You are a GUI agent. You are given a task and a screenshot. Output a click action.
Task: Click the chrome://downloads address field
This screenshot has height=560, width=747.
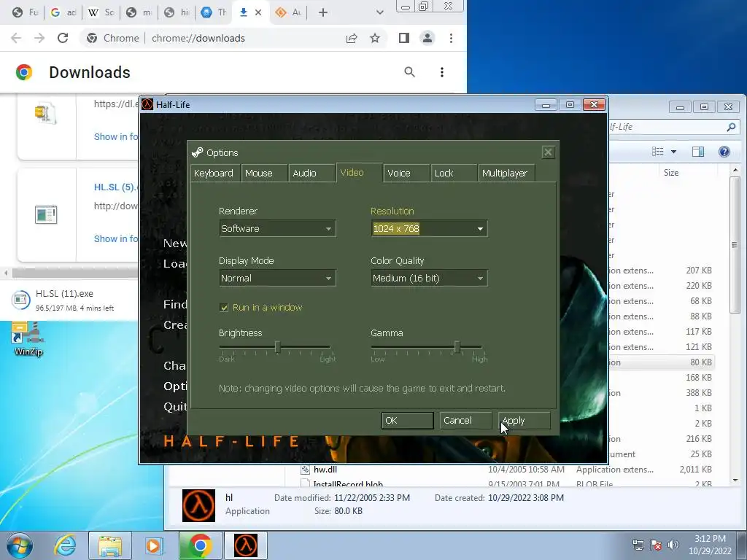(x=198, y=38)
